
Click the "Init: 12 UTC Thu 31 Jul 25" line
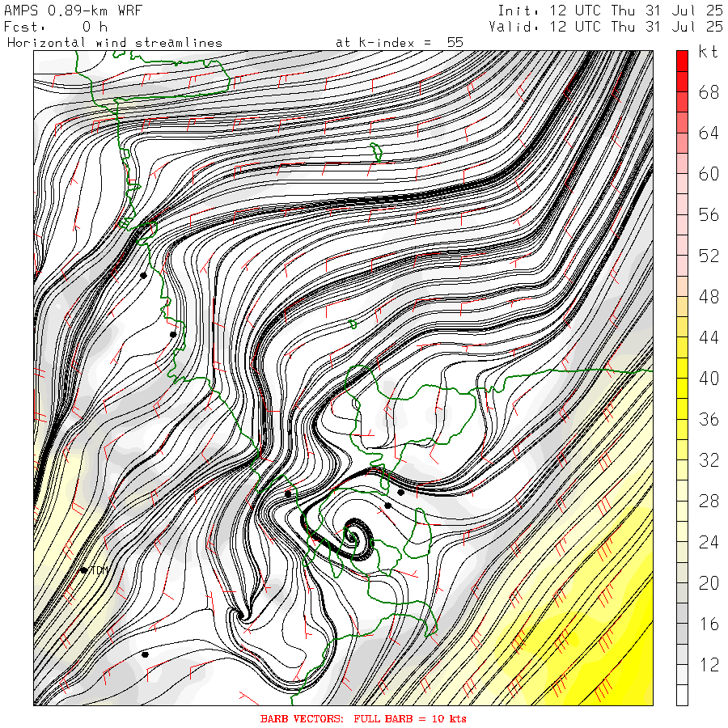tap(610, 11)
